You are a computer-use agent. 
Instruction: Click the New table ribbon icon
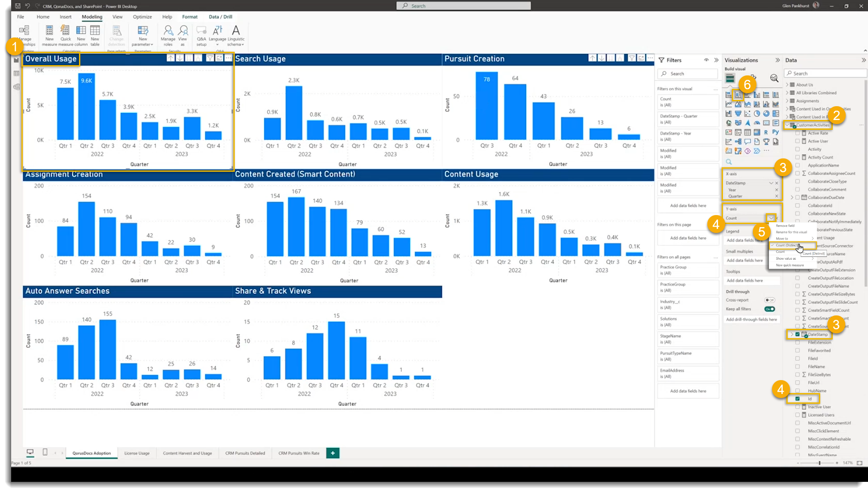[x=95, y=35]
